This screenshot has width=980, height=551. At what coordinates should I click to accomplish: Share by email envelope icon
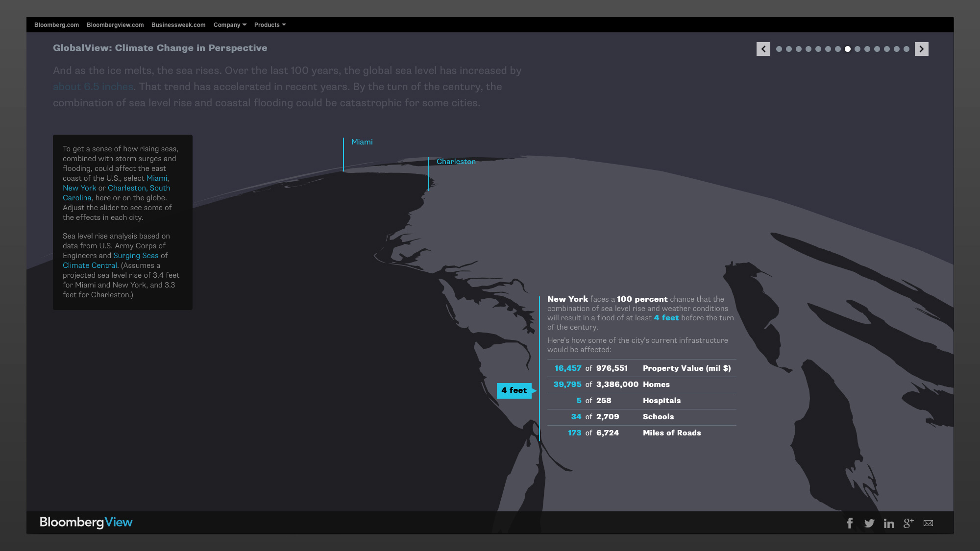tap(928, 523)
